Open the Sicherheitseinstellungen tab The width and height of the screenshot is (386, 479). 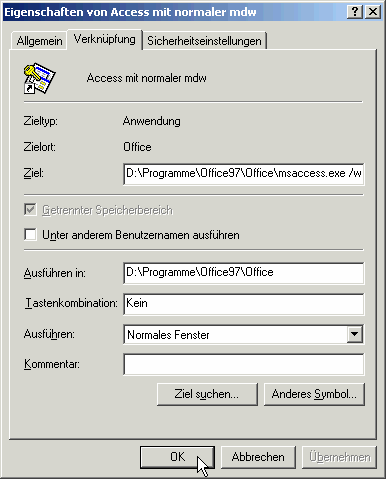204,41
